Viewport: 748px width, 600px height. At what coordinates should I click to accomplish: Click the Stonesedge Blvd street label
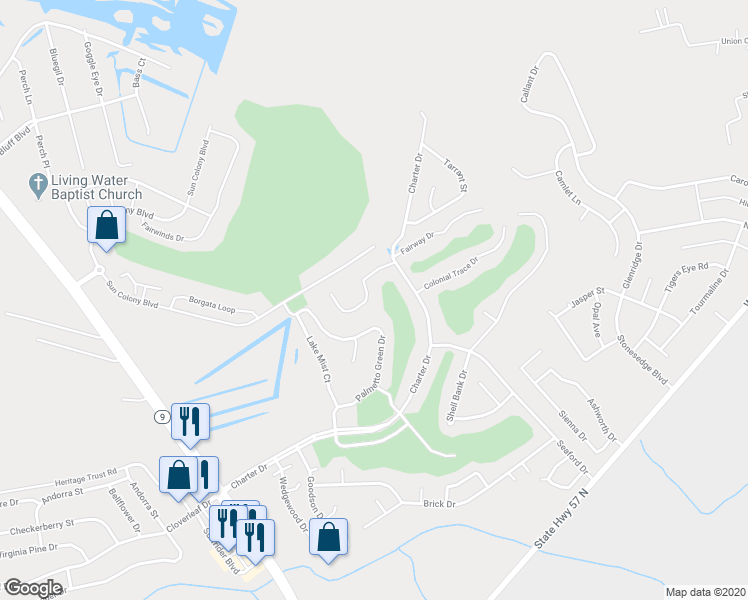pyautogui.click(x=643, y=360)
